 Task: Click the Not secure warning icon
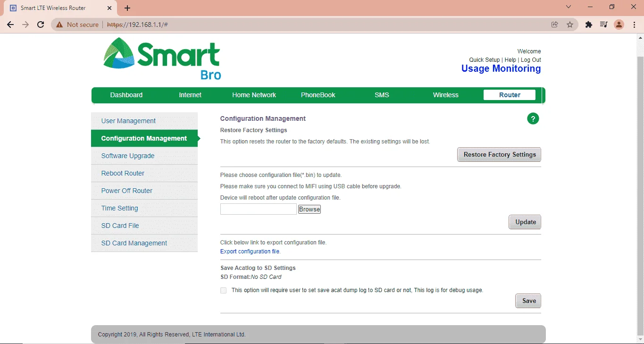[x=59, y=25]
